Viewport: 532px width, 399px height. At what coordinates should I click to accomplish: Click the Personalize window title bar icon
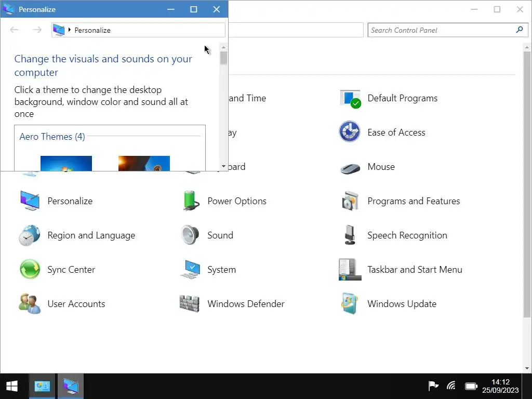pyautogui.click(x=8, y=9)
